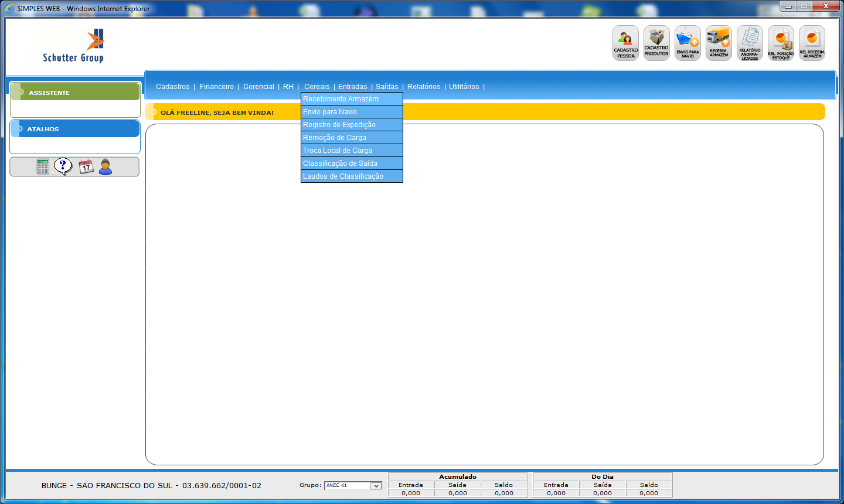Choose Registro de Expedição menu entry
Viewport: 844px width, 504px height.
click(x=339, y=125)
